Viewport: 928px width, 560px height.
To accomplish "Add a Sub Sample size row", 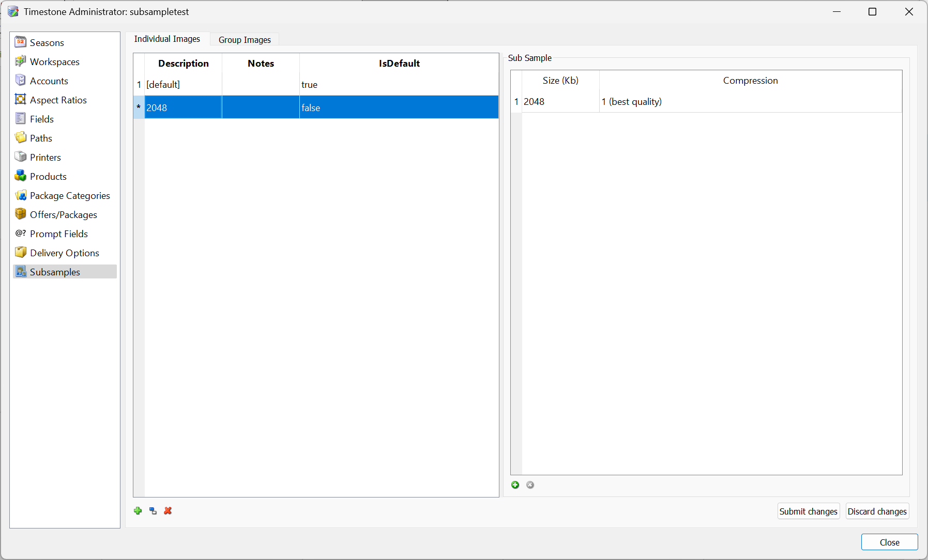I will coord(515,485).
